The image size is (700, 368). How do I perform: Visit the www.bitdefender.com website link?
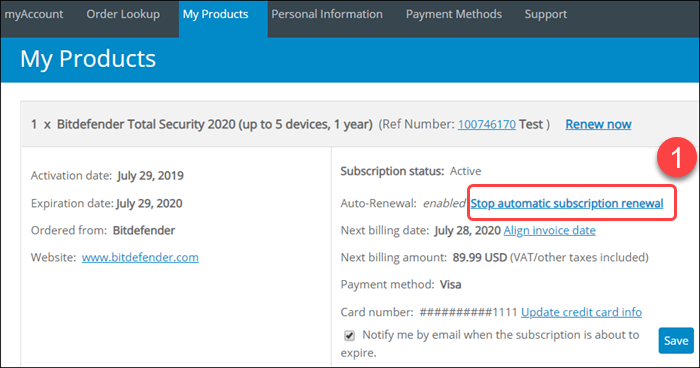[140, 258]
